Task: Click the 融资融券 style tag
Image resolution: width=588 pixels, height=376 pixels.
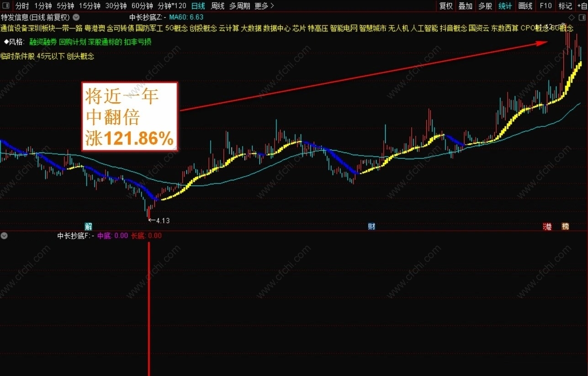Action: [x=43, y=42]
